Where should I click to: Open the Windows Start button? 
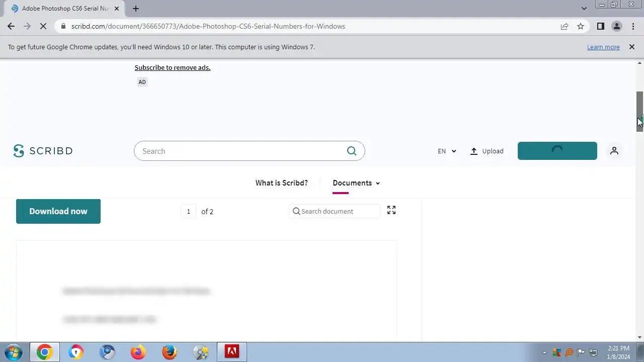click(13, 352)
